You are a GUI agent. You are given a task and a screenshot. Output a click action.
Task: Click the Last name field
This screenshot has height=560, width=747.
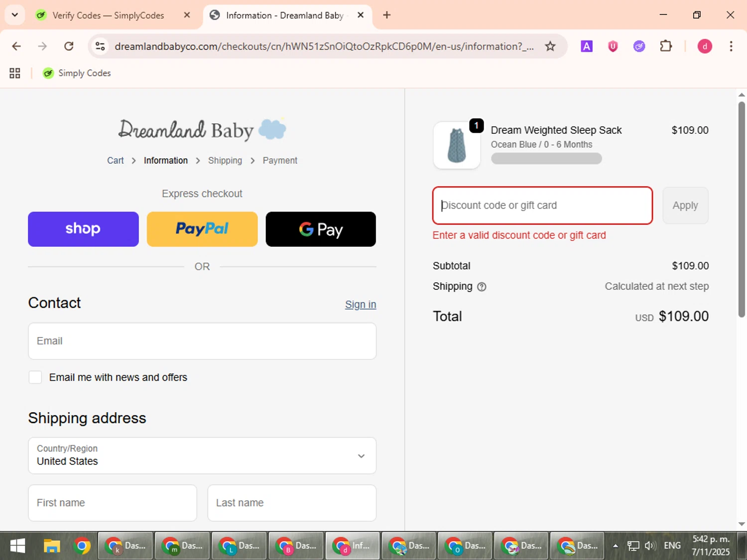[x=292, y=503]
